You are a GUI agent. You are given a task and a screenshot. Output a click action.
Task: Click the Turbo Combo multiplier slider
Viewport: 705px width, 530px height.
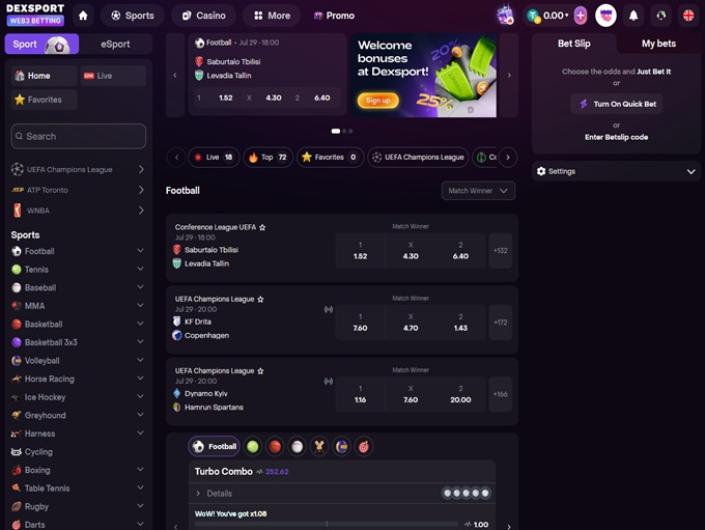point(327,524)
